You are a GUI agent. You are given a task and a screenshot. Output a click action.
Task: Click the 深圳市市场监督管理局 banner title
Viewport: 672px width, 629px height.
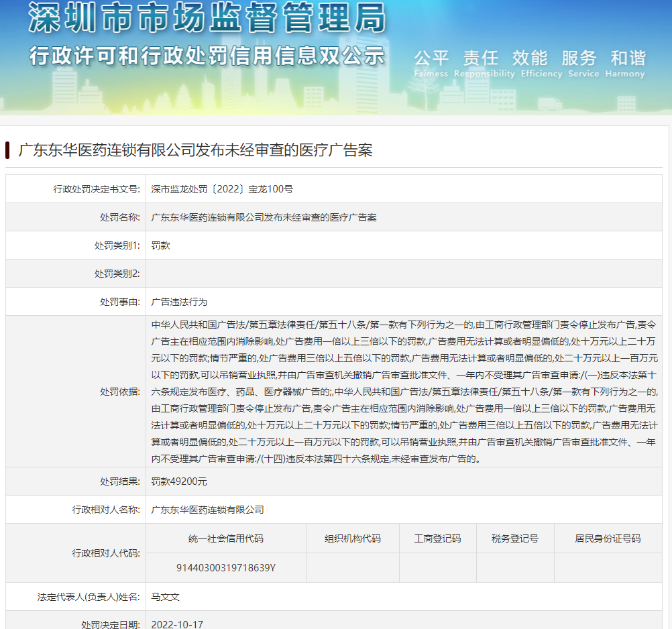[x=207, y=18]
